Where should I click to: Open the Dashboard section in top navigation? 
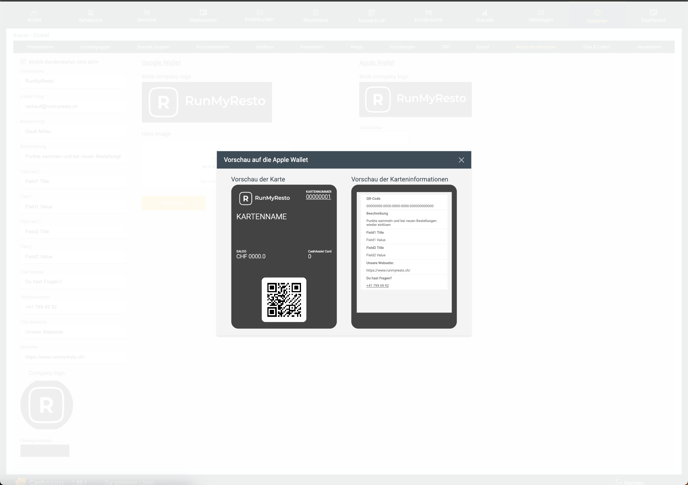point(653,16)
